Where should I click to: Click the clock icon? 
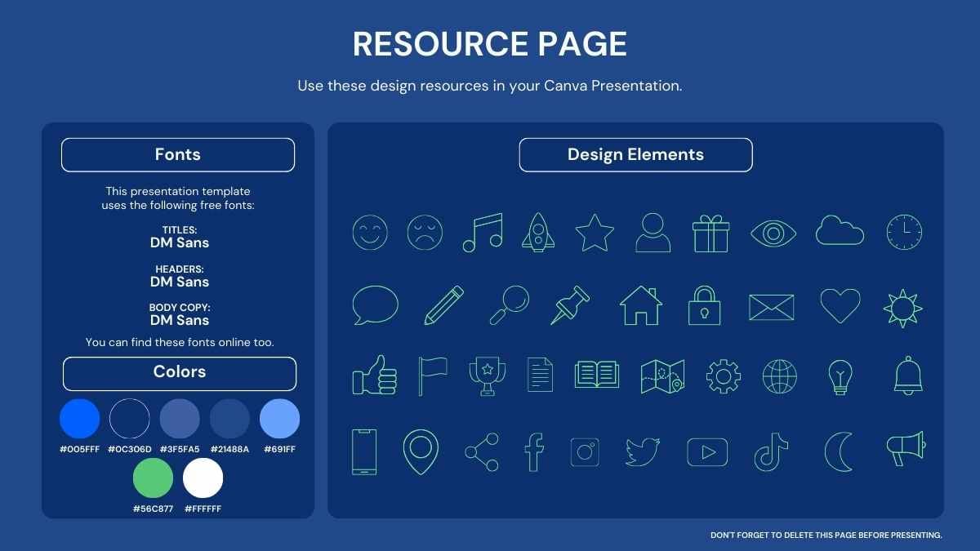point(904,233)
